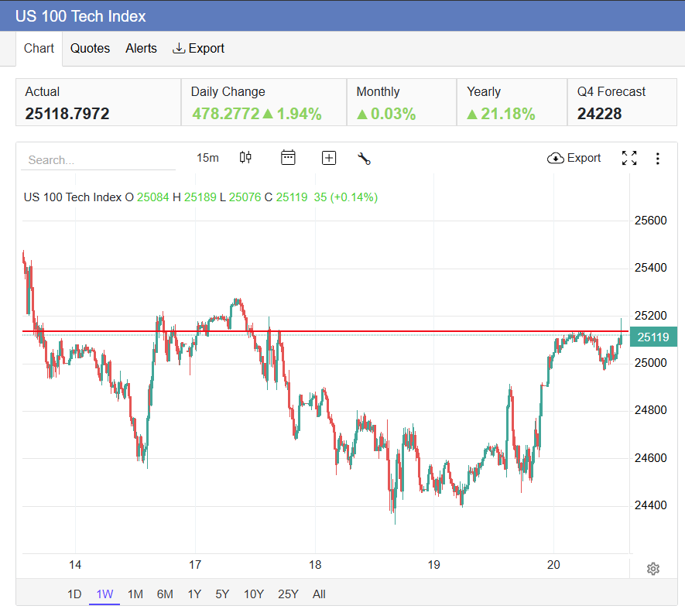Image resolution: width=685 pixels, height=616 pixels.
Task: Switch to the Quotes tab
Action: point(90,48)
